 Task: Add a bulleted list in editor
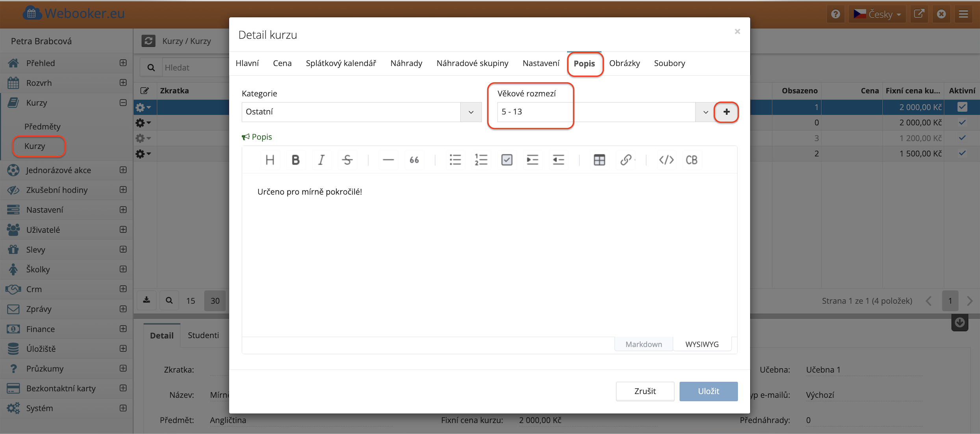[x=455, y=160]
